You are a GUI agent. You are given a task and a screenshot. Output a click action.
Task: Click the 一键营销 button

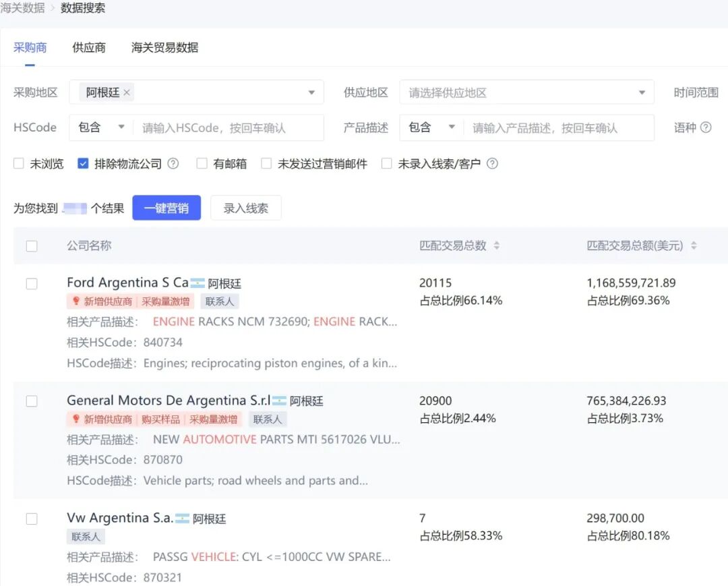pos(166,208)
